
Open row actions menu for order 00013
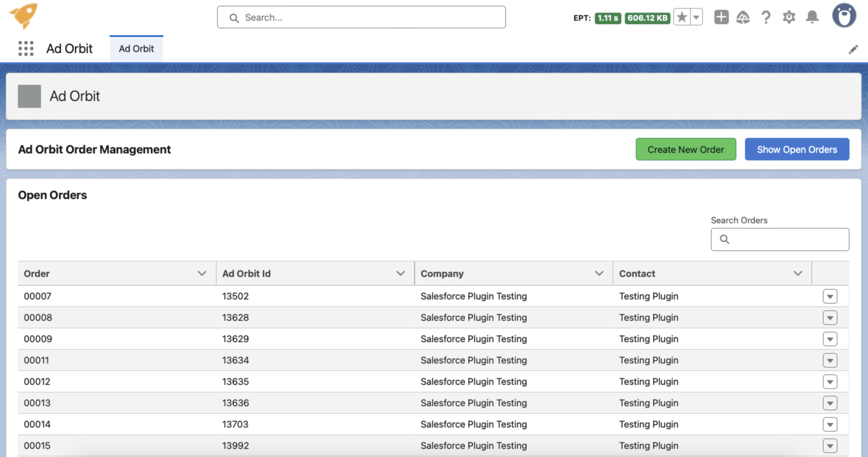tap(830, 403)
